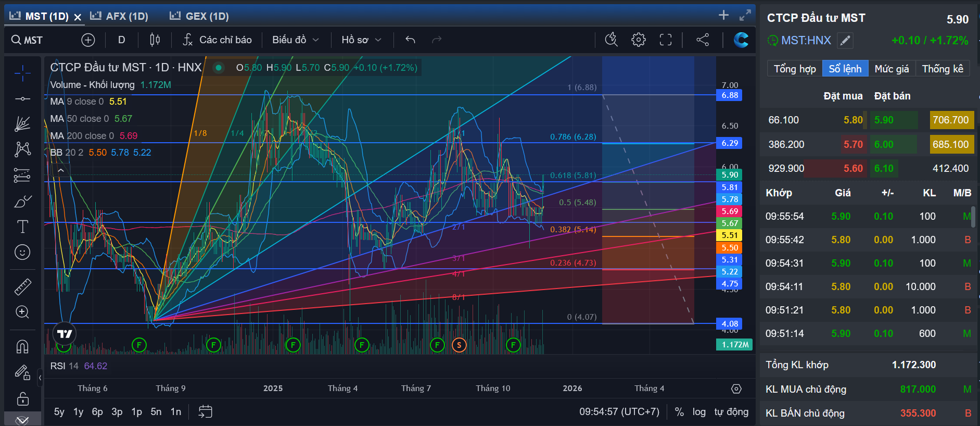Click the trade list scrollbar thumb
Viewport: 980px width, 426px height.
(973, 217)
